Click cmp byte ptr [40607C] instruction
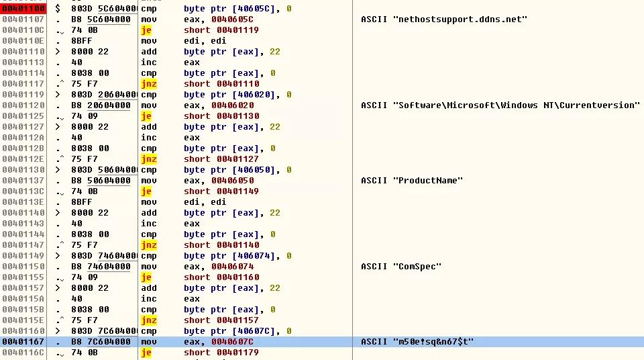 tap(216, 331)
